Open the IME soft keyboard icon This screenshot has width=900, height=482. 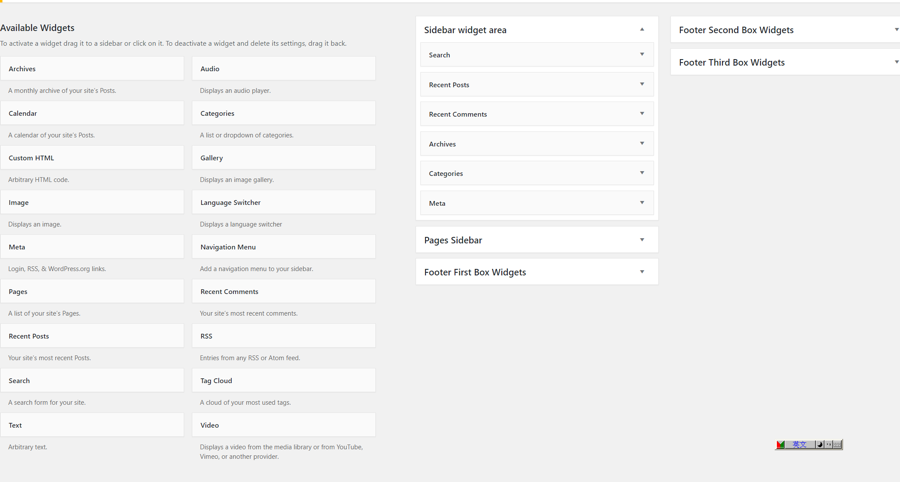tap(837, 445)
